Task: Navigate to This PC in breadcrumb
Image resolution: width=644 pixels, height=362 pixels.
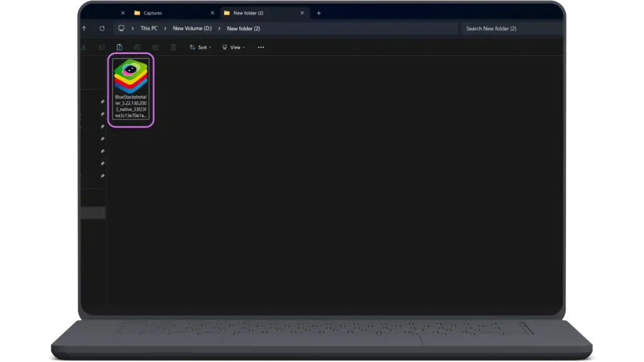Action: coord(149,28)
